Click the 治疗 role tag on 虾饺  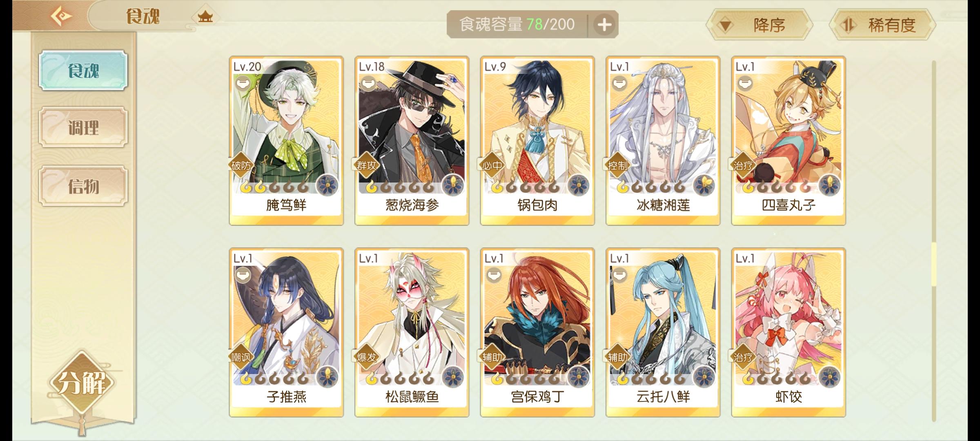(x=743, y=357)
